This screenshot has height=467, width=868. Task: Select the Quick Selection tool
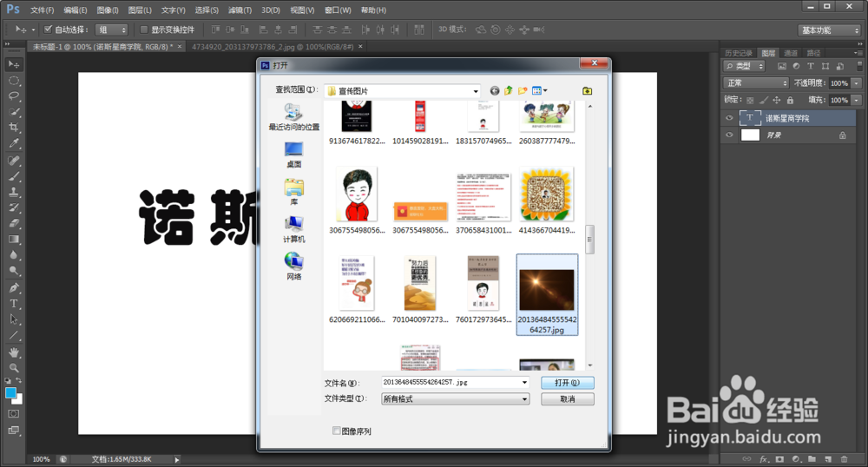tap(14, 112)
